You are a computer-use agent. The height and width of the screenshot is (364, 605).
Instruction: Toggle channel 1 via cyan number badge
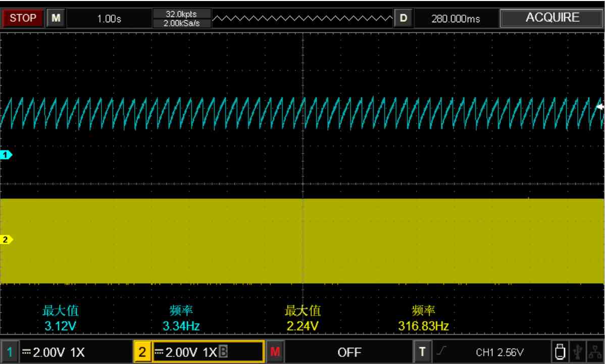10,352
